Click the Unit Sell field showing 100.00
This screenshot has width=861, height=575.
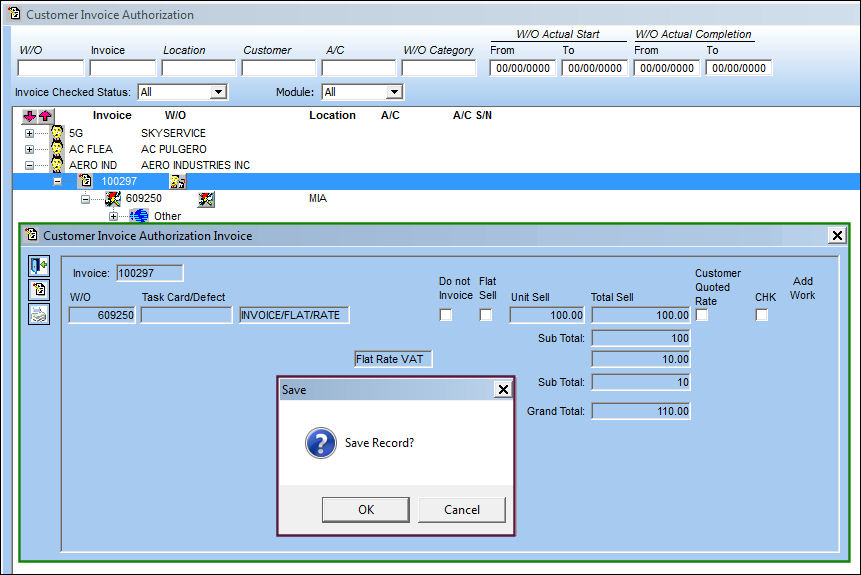point(547,315)
